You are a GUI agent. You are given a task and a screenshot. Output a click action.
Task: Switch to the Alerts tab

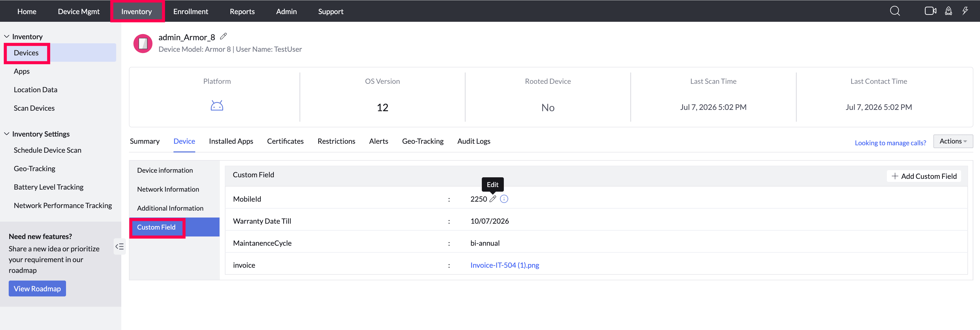click(378, 141)
